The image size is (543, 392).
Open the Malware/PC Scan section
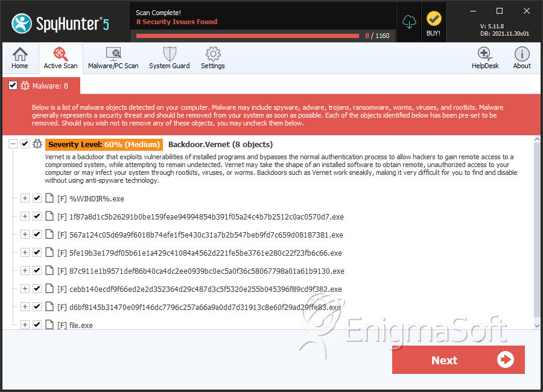pyautogui.click(x=113, y=58)
